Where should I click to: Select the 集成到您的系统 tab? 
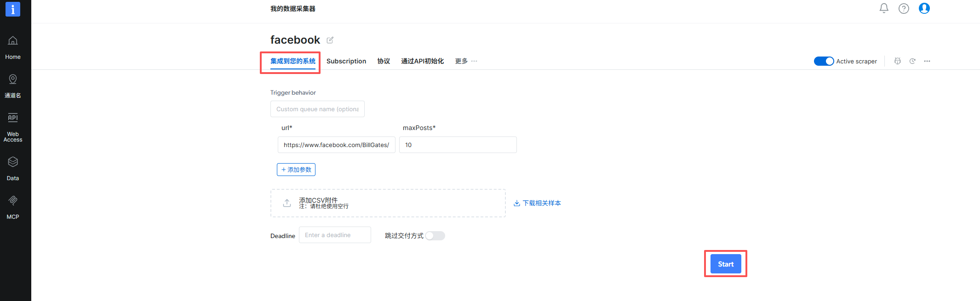293,61
